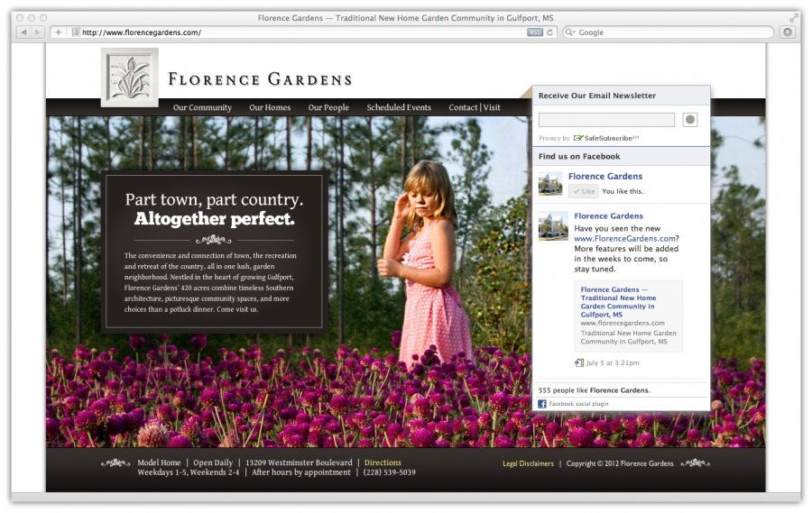Open the Our Homes menu

pyautogui.click(x=270, y=107)
